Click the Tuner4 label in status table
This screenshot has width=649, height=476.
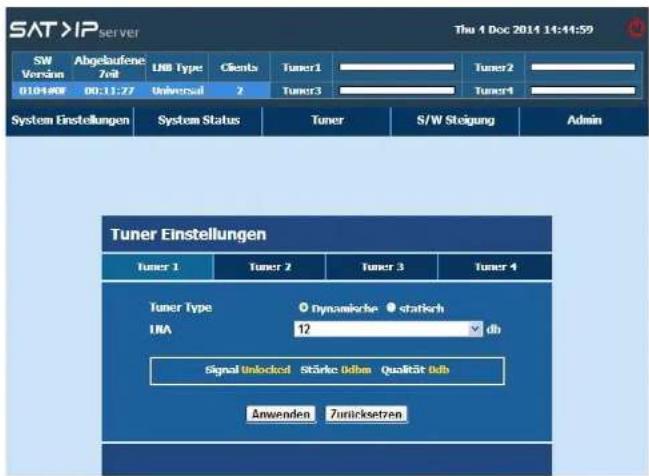(x=493, y=91)
